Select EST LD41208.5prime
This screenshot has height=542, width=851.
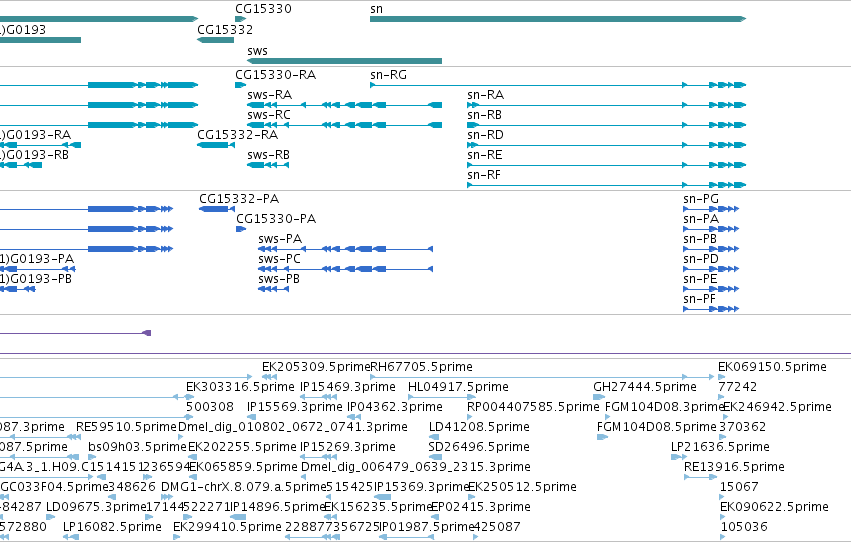[x=434, y=437]
